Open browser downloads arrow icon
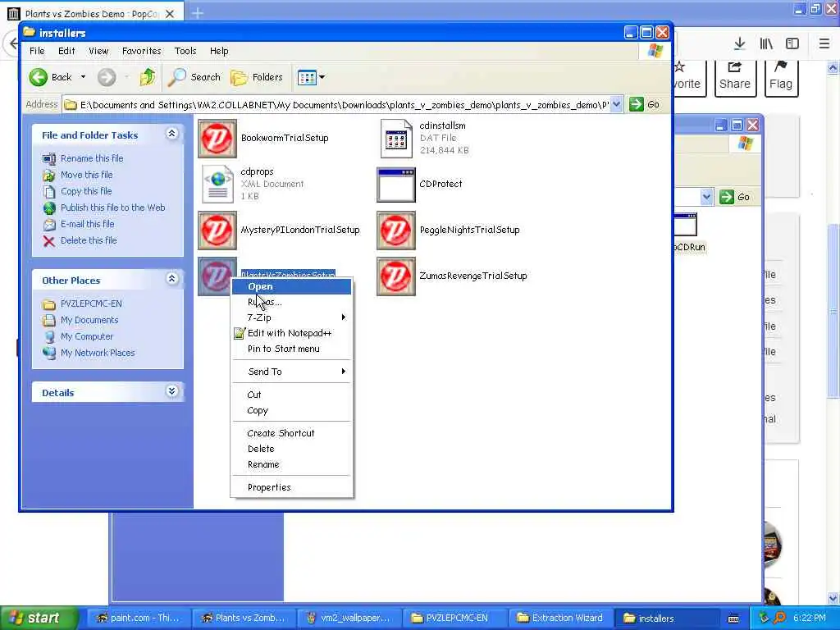 coord(739,43)
